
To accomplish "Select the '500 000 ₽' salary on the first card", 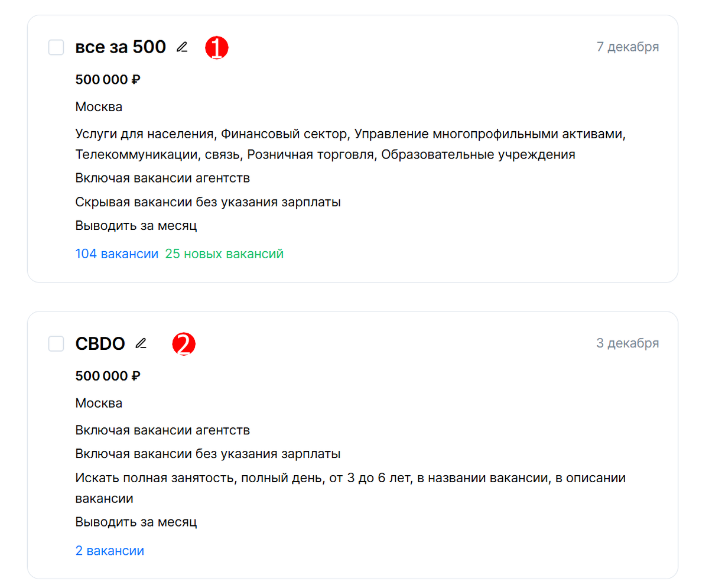I will (108, 79).
